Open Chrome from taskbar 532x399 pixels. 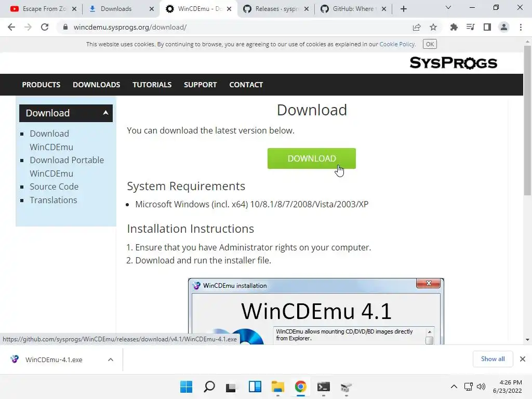tap(301, 387)
